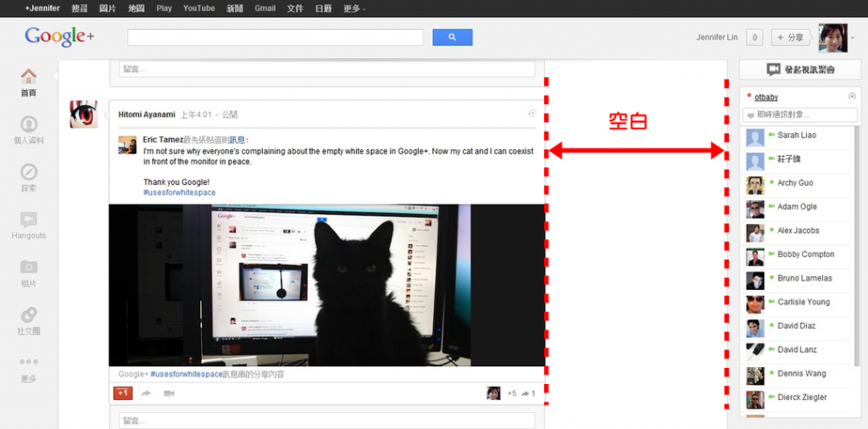This screenshot has width=868, height=429.
Task: Open the account menu arrow beside avatar
Action: click(853, 37)
